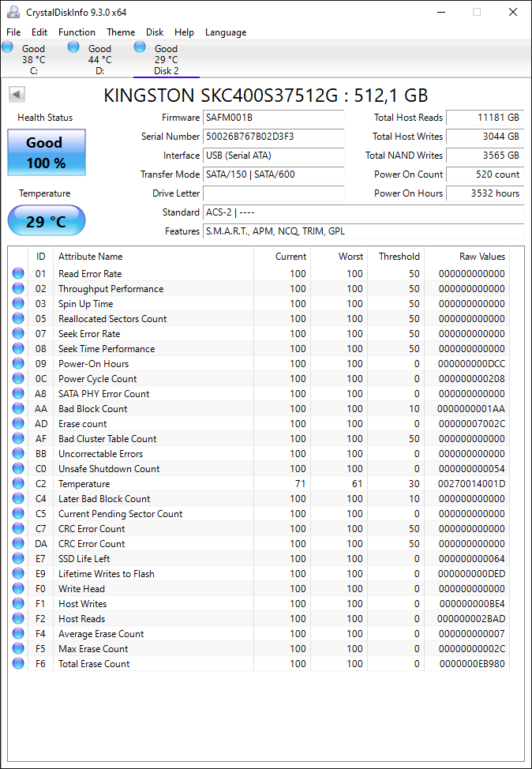Viewport: 532px width, 769px height.
Task: Click the status orb for Bad Block Count
Action: [18, 408]
